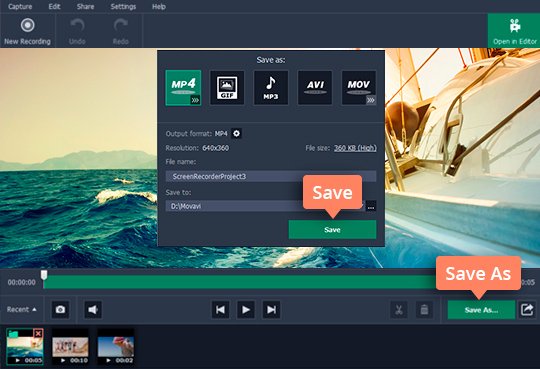Click the File name input field
540x369 pixels.
[271, 176]
